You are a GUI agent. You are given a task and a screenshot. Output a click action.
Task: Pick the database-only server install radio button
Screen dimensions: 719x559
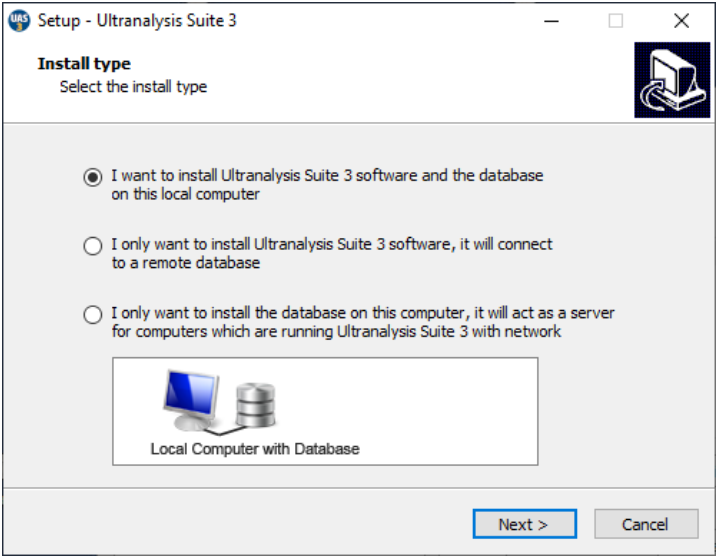[93, 315]
